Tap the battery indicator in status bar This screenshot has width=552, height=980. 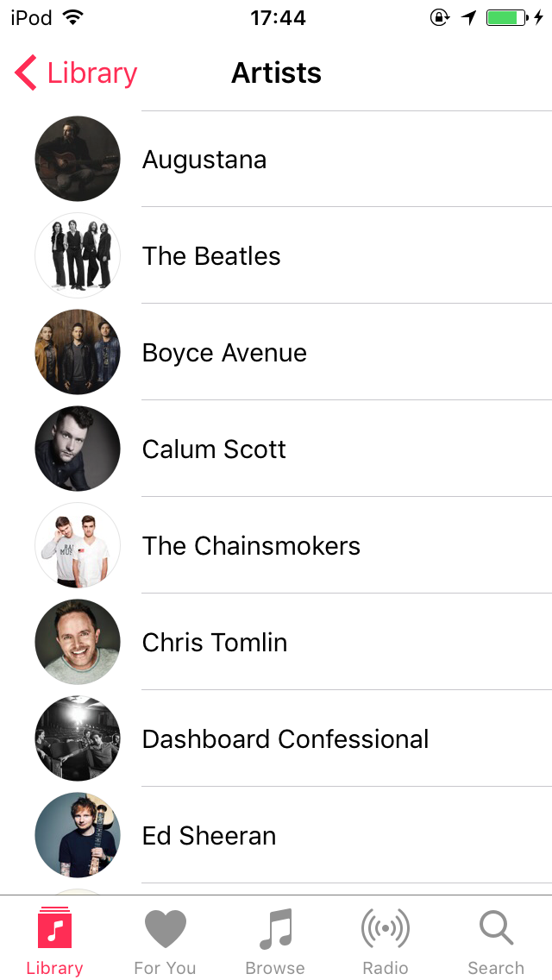pyautogui.click(x=506, y=18)
